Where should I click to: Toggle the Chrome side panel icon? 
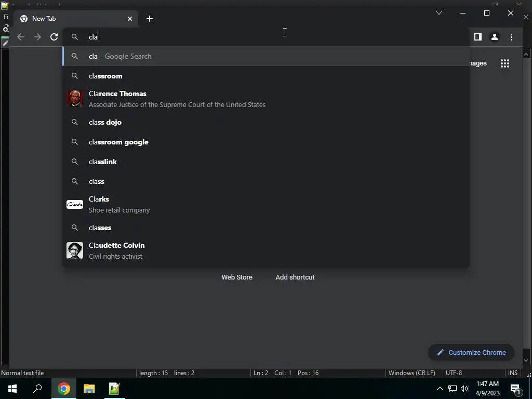coord(478,37)
